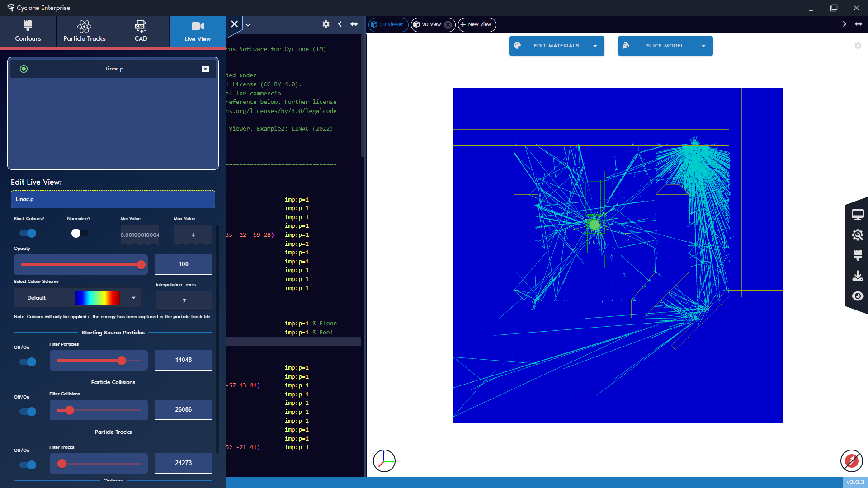Image resolution: width=868 pixels, height=488 pixels.
Task: Click the eye visibility icon in sidebar
Action: [x=857, y=296]
